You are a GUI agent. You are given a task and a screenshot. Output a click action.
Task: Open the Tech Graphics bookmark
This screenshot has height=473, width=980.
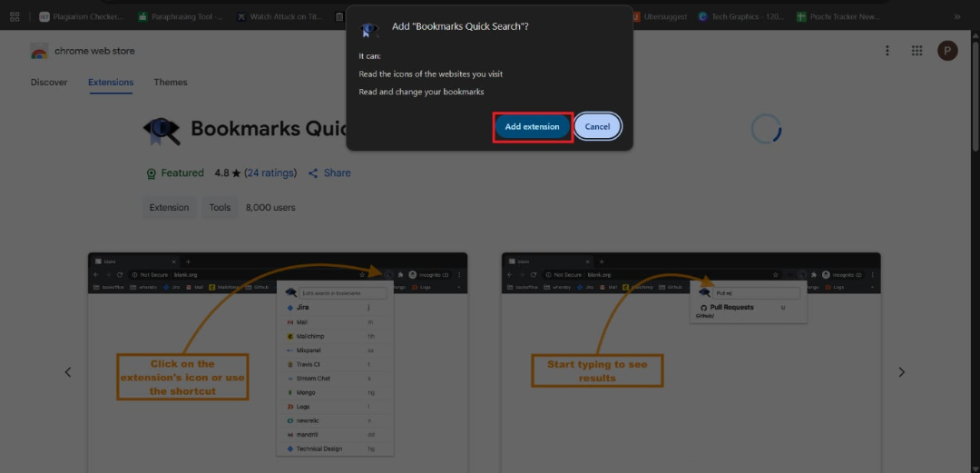pos(742,17)
